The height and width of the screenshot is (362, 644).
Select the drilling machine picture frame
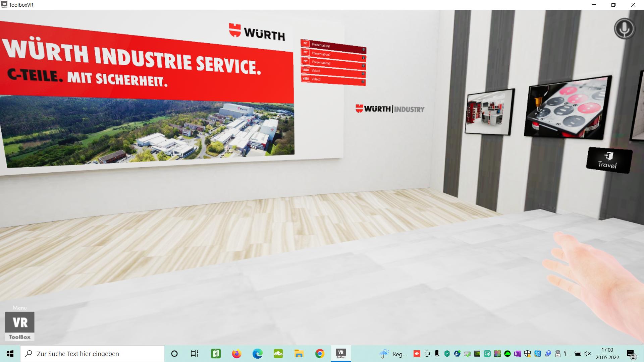pyautogui.click(x=568, y=108)
